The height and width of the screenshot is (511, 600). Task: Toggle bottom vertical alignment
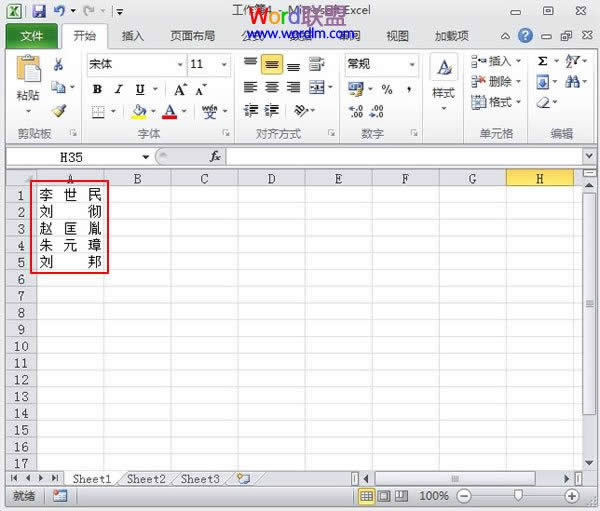click(x=293, y=65)
